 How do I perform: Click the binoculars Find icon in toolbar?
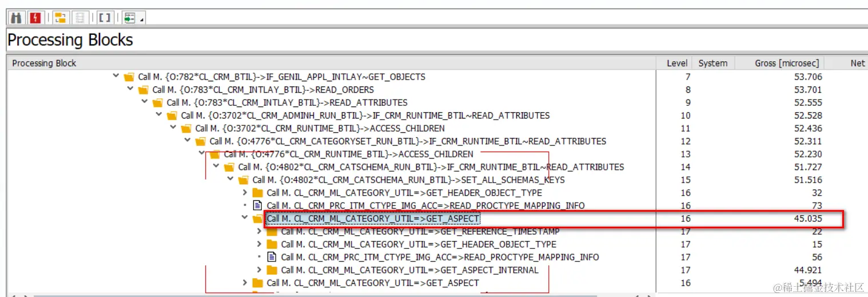coord(17,18)
